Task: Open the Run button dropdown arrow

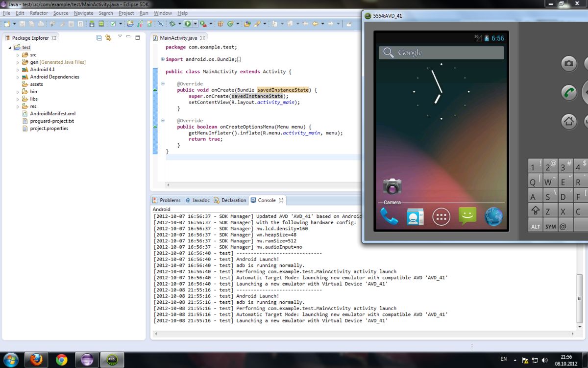Action: pos(195,24)
